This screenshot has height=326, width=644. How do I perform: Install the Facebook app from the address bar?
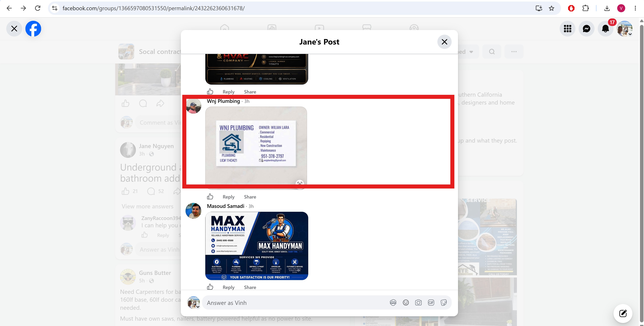tap(539, 8)
